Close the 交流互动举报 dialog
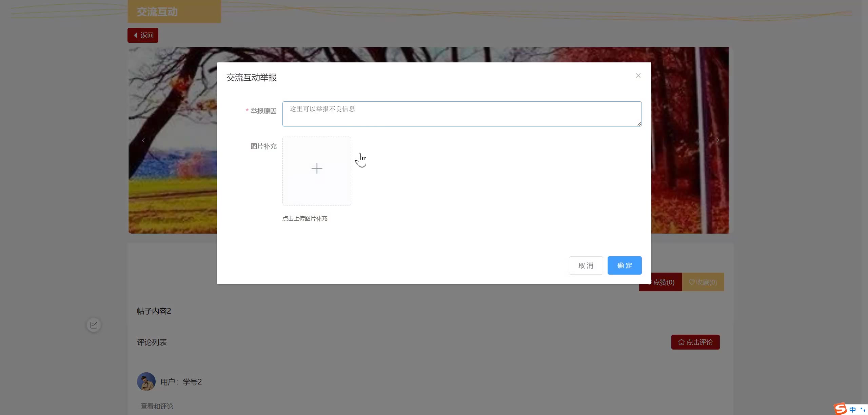868x415 pixels. click(x=638, y=76)
